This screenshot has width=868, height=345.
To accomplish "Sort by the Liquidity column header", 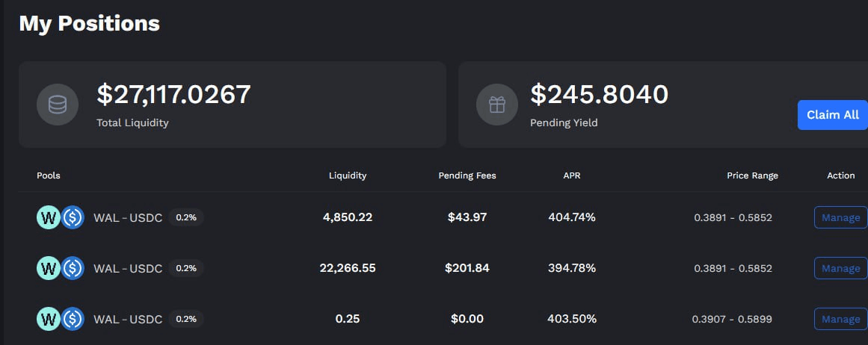I will pyautogui.click(x=348, y=175).
